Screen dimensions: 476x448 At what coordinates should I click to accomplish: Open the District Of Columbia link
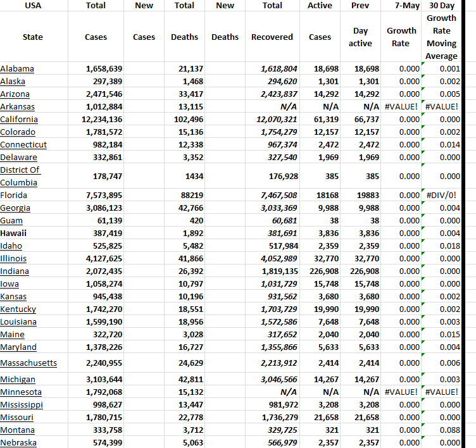(x=20, y=176)
